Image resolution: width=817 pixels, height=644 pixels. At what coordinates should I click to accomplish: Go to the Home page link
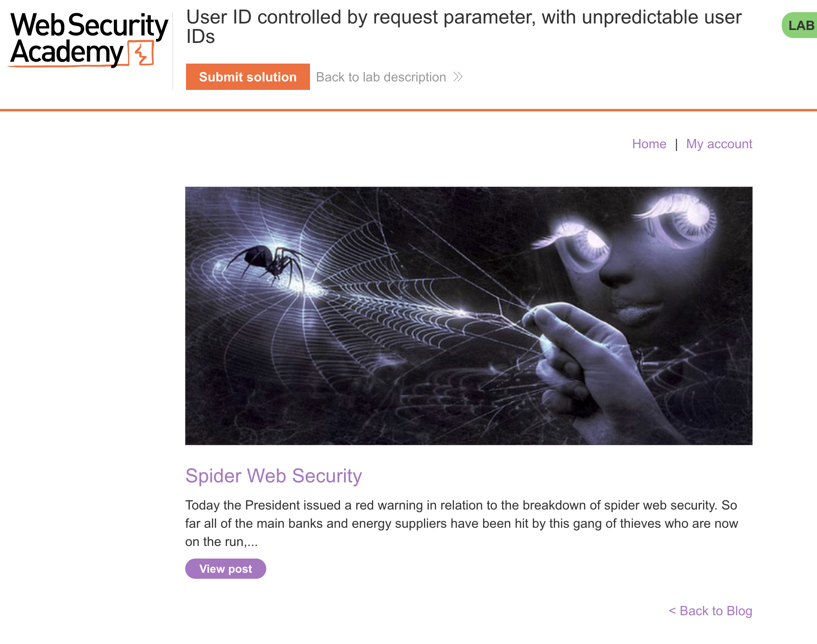tap(649, 144)
